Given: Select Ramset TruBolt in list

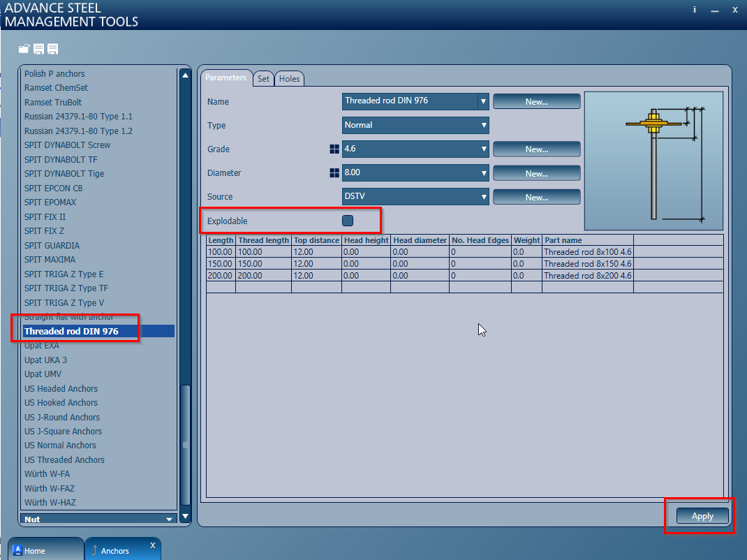Looking at the screenshot, I should [53, 103].
